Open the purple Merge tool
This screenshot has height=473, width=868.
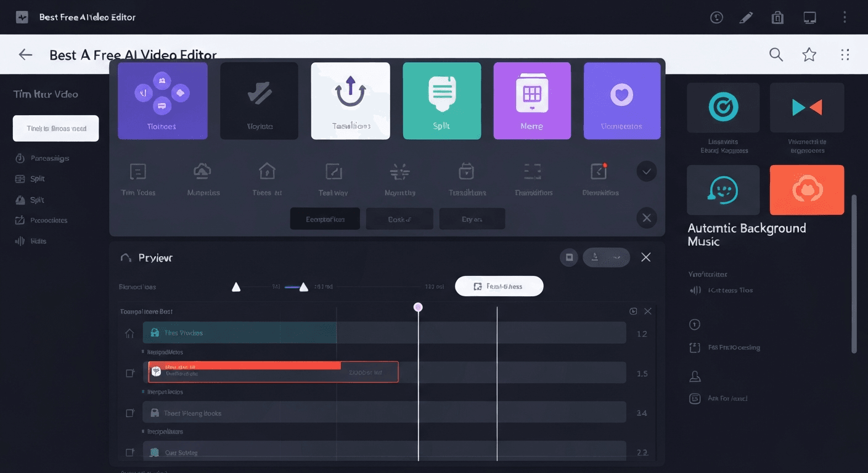(531, 100)
